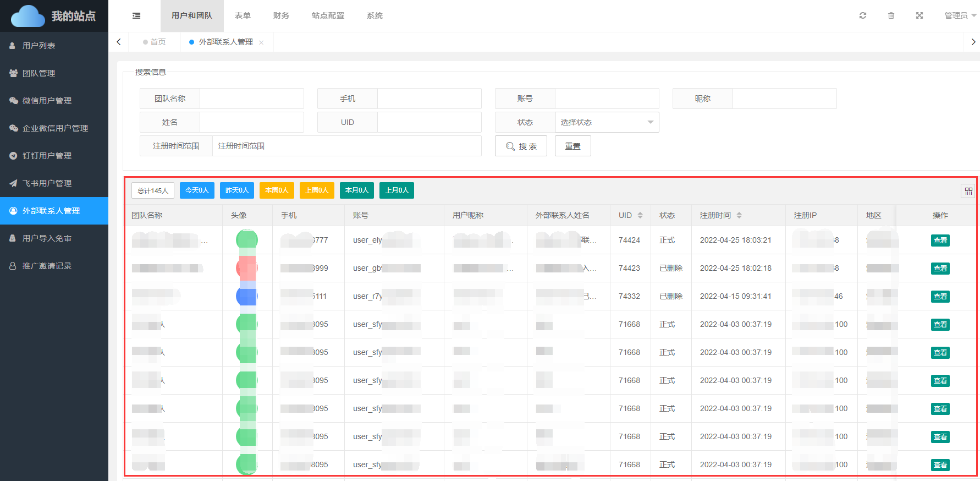Click the sidebar collapse menu icon

pyautogui.click(x=136, y=16)
